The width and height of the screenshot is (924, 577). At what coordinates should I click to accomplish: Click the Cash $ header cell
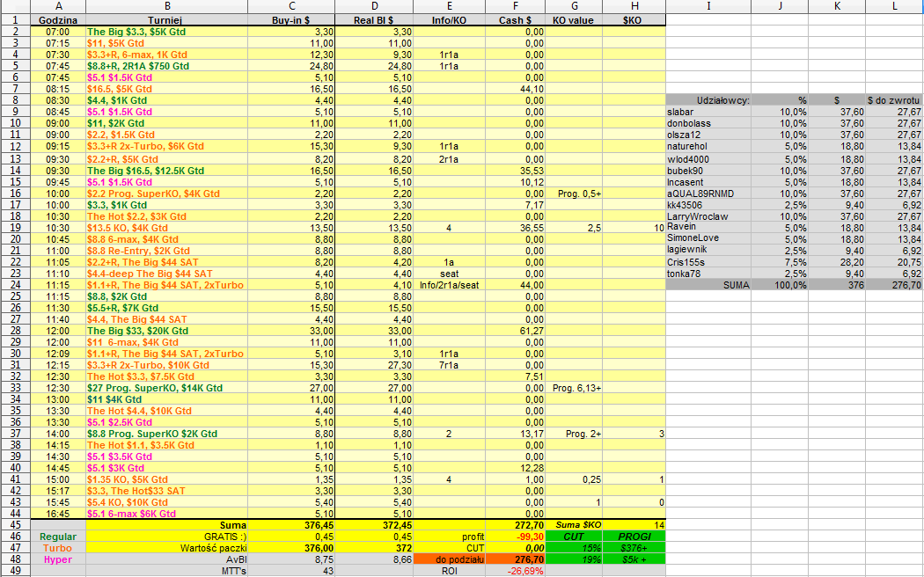point(515,20)
